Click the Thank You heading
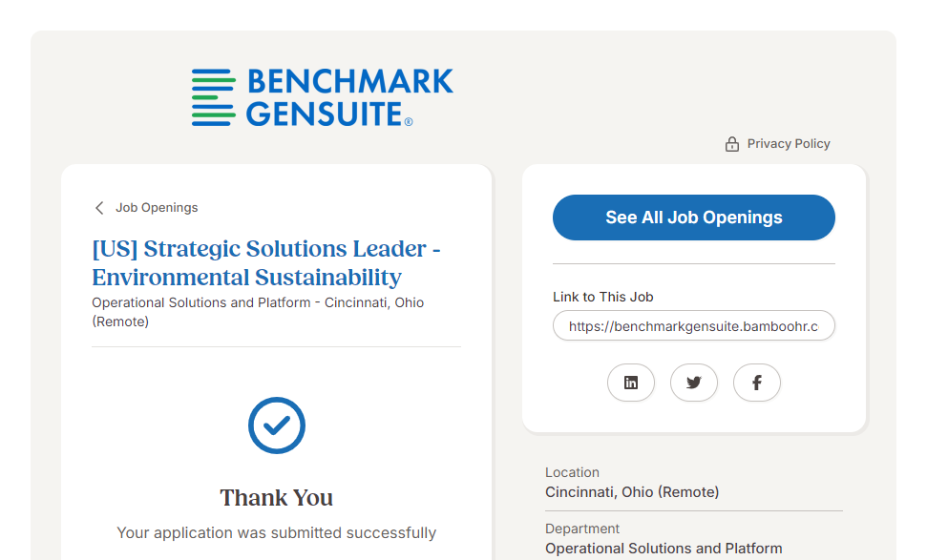The width and height of the screenshot is (927, 560). (277, 498)
